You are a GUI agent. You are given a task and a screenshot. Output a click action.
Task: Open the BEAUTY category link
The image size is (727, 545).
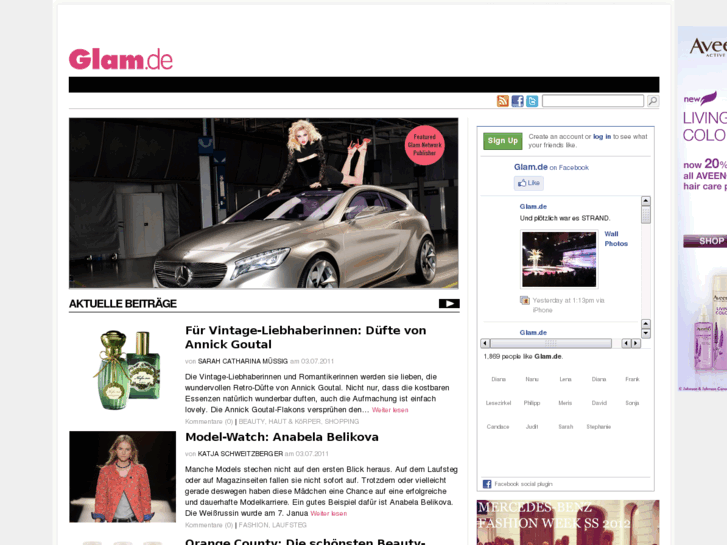(x=252, y=422)
